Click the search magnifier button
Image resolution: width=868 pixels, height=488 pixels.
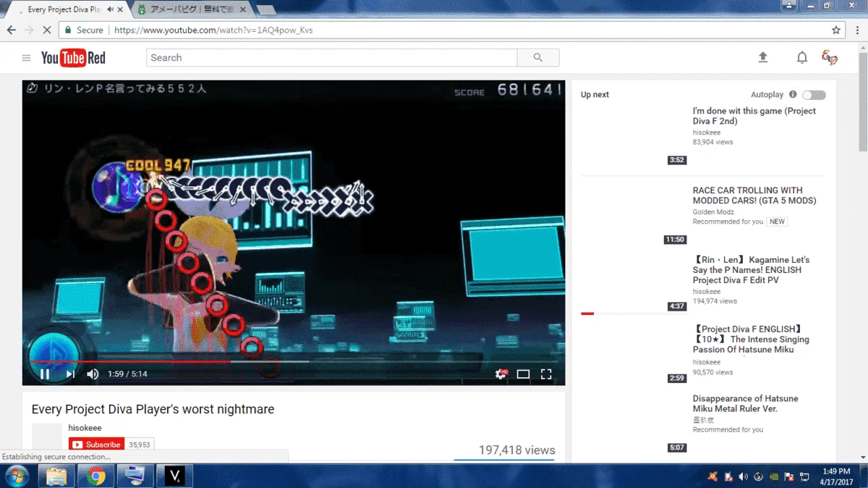[x=537, y=58]
